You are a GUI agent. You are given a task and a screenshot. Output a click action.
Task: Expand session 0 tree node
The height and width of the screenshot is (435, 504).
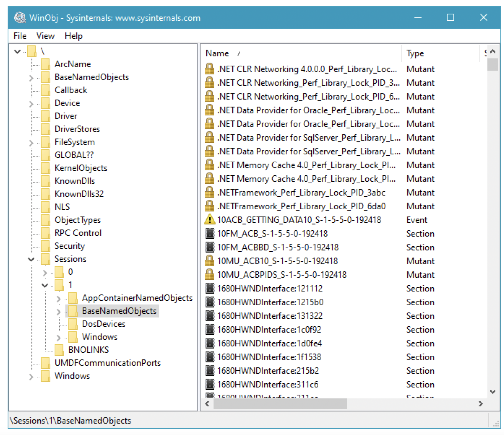pos(45,273)
